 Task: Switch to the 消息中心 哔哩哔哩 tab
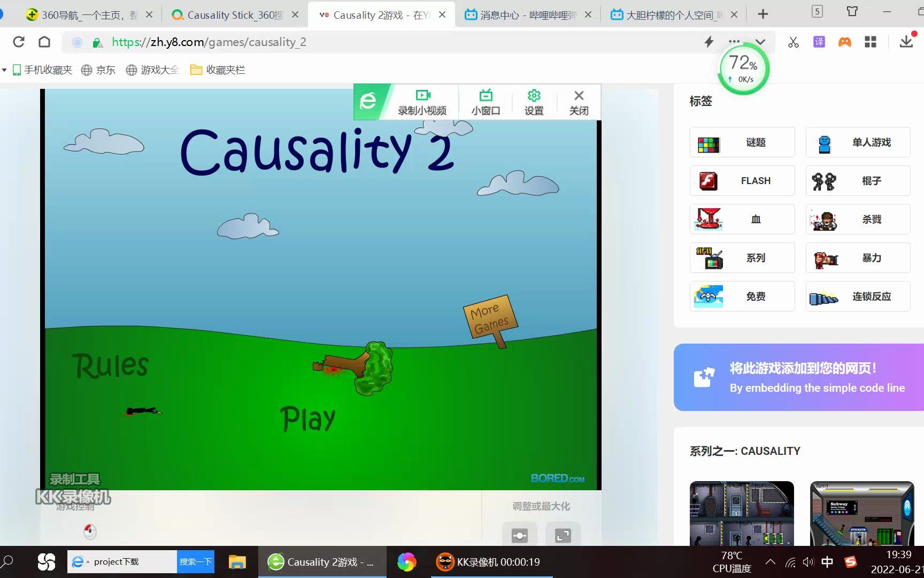[x=528, y=15]
